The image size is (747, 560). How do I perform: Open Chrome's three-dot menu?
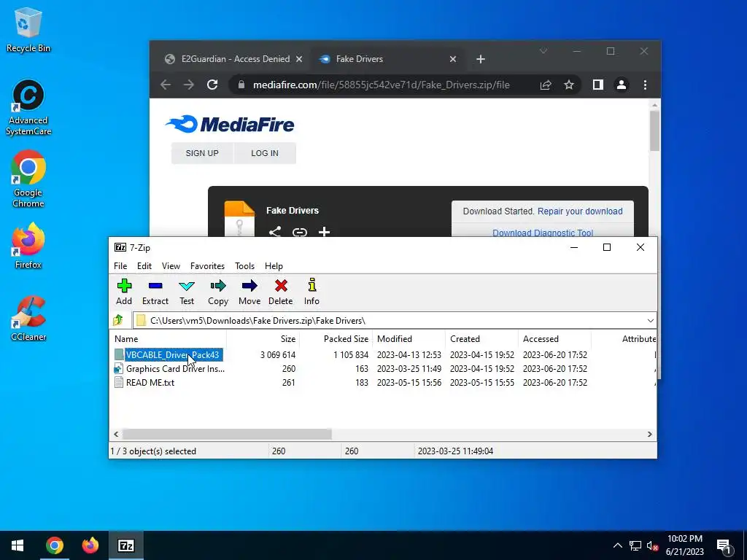645,85
